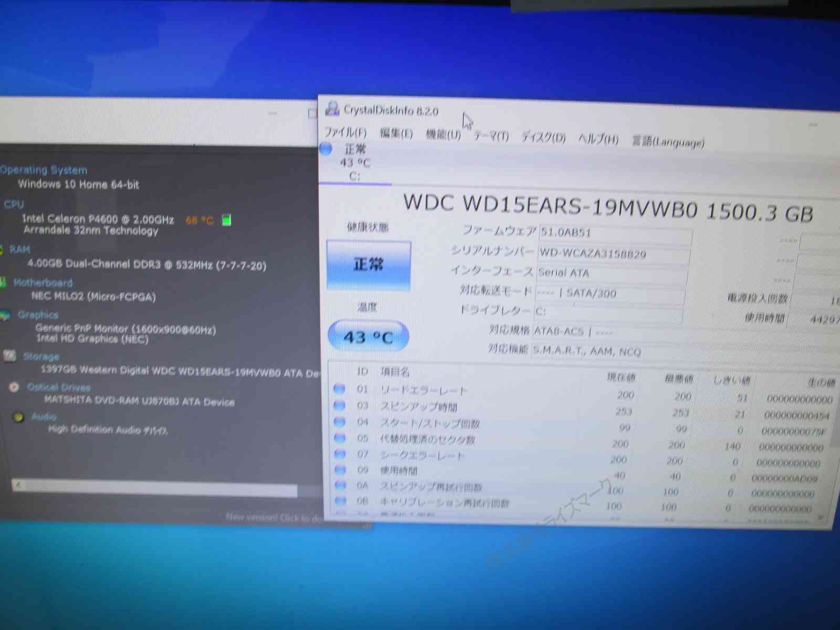The height and width of the screenshot is (630, 840).
Task: Open the CPU section link in Speccy
Action: [x=14, y=204]
